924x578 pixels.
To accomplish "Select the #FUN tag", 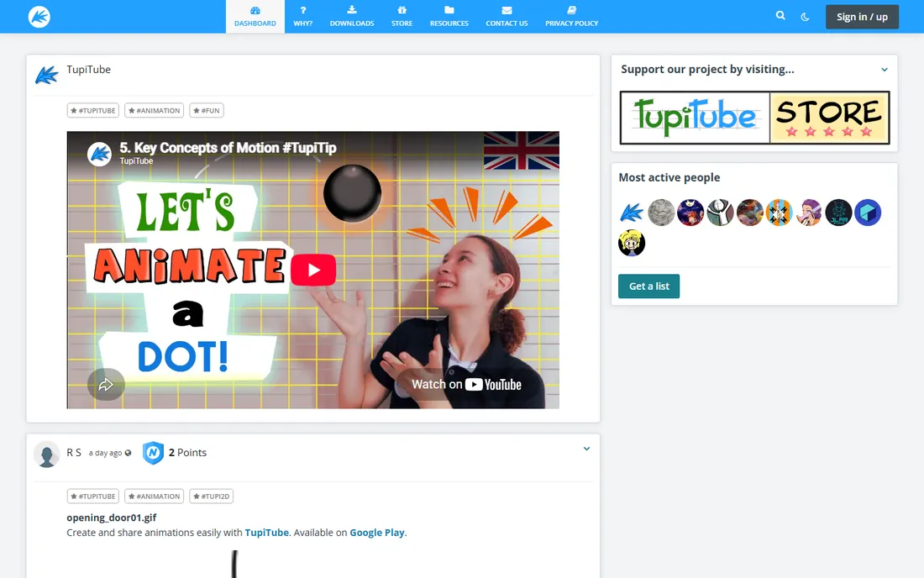I will pos(207,110).
